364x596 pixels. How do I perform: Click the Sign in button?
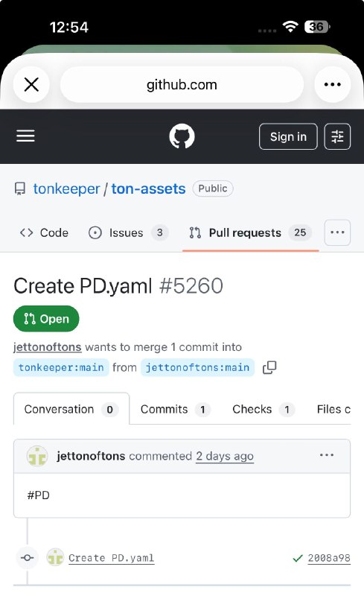point(288,136)
